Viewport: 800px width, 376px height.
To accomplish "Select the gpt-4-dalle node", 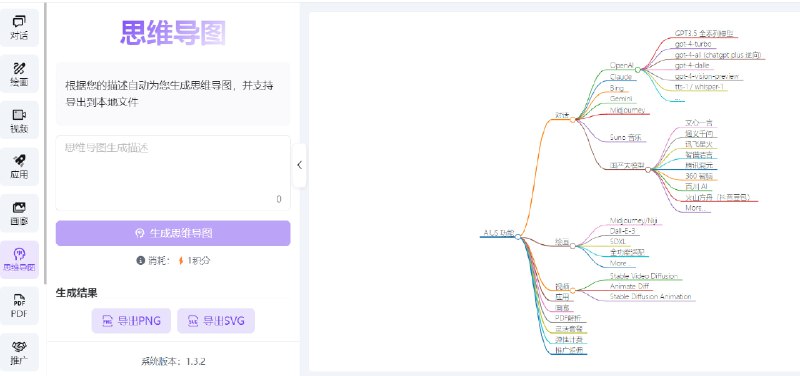I will [692, 65].
